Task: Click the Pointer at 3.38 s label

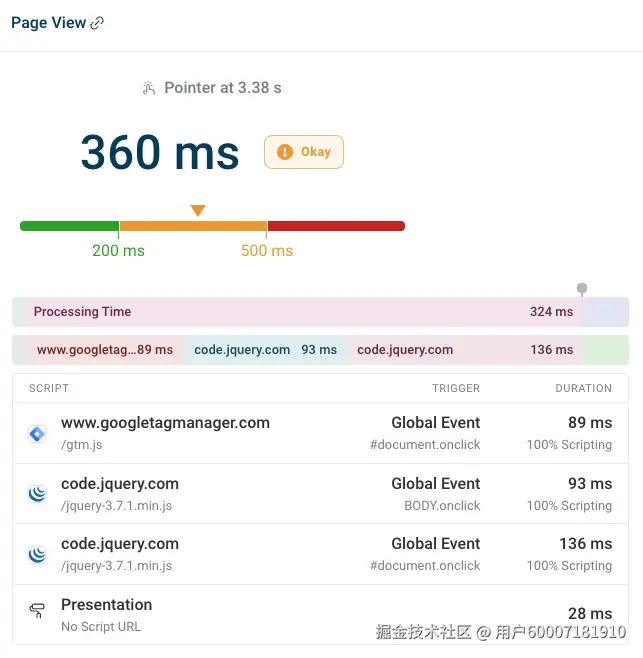Action: pos(222,88)
